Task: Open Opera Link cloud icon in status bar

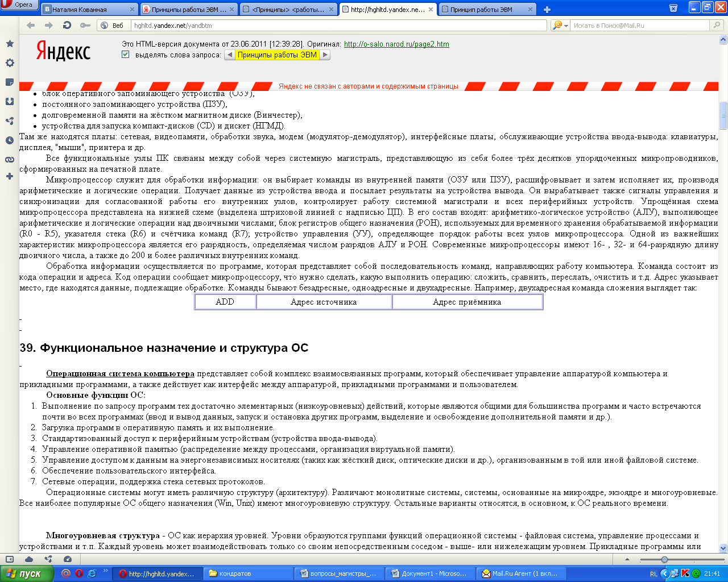Action: (x=29, y=559)
